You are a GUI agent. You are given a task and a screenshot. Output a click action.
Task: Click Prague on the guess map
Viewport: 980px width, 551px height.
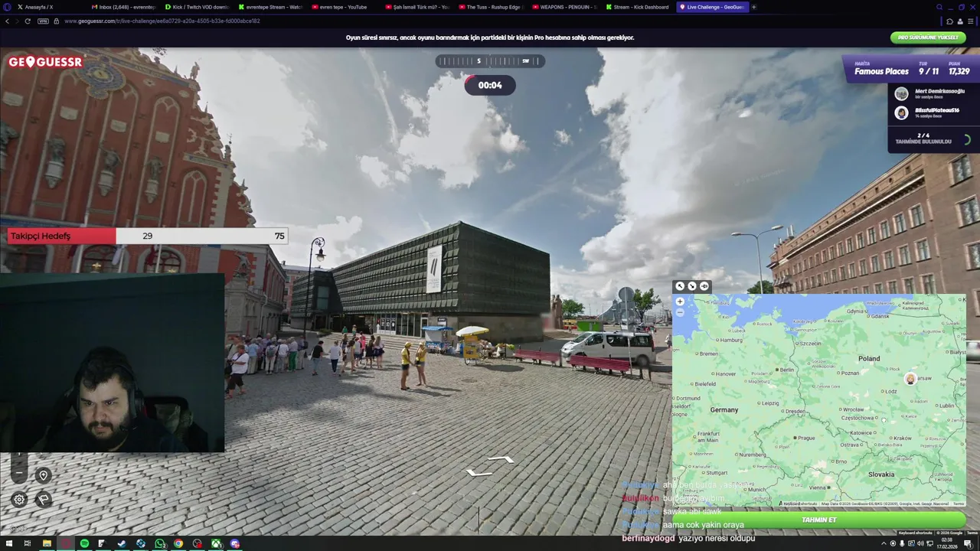(805, 438)
